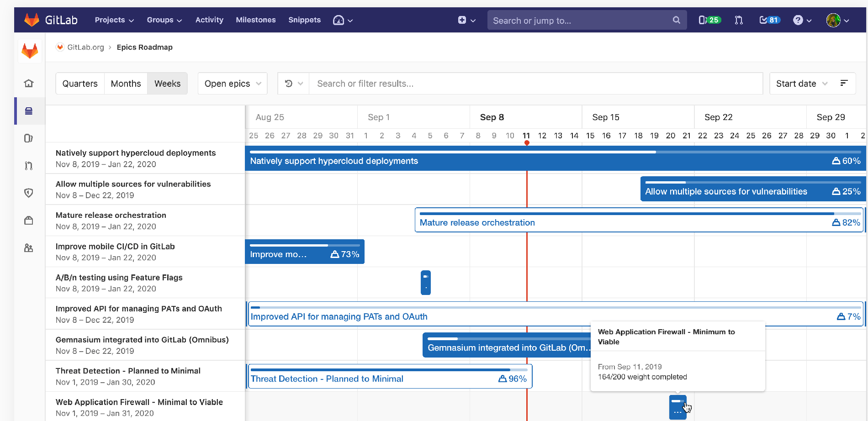Click the small A/B/n testing timeline bar
Viewport: 868px width, 421px height.
[426, 283]
